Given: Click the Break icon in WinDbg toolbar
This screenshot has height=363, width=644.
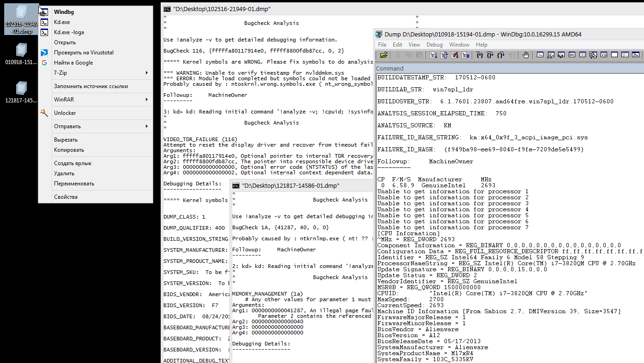Looking at the screenshot, I should [x=465, y=55].
